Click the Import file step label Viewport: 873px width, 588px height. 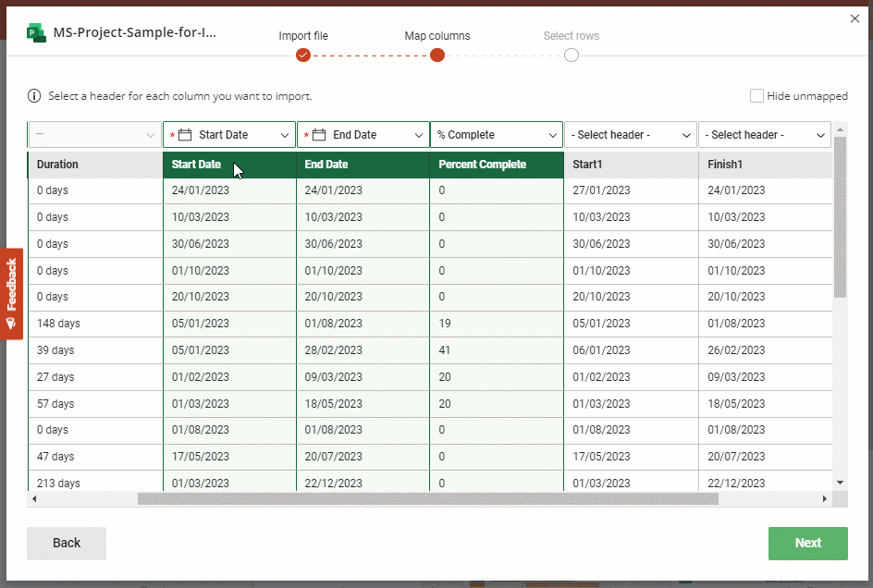click(303, 35)
